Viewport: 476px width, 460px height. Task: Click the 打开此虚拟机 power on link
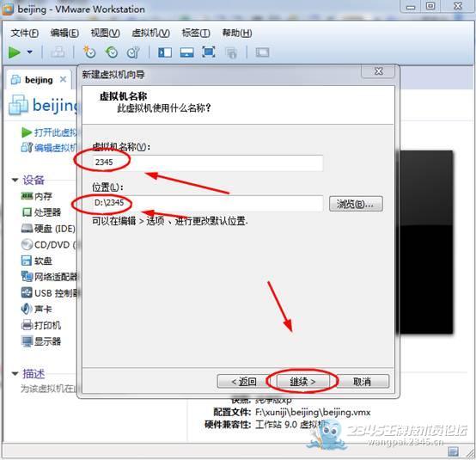tap(50, 132)
